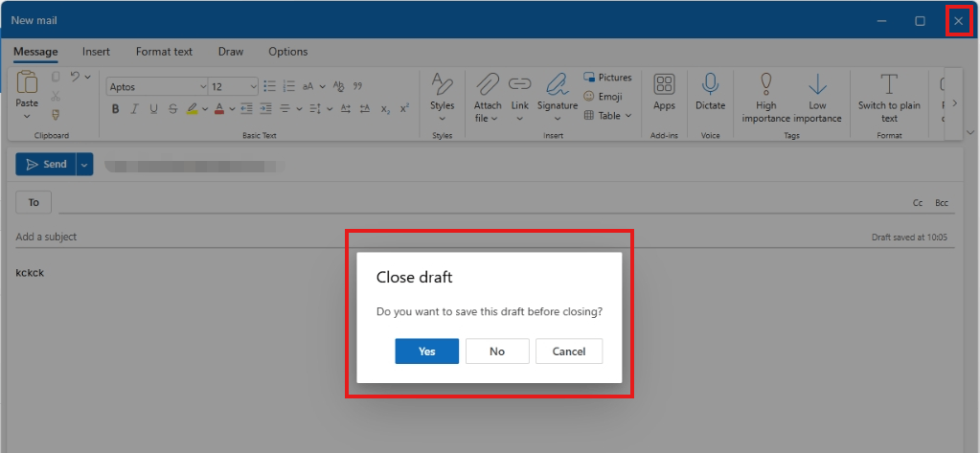This screenshot has width=980, height=453.
Task: Apply the yellow text highlight color
Action: [x=193, y=109]
